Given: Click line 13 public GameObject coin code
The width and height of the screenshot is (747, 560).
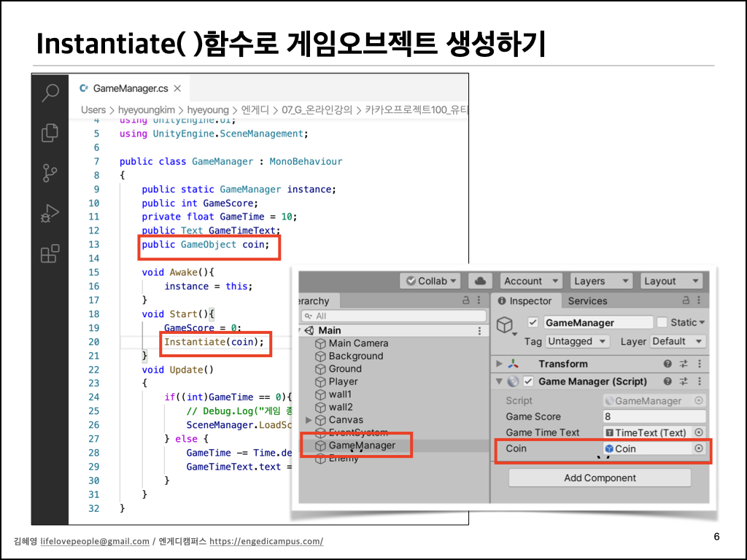Looking at the screenshot, I should (x=205, y=245).
